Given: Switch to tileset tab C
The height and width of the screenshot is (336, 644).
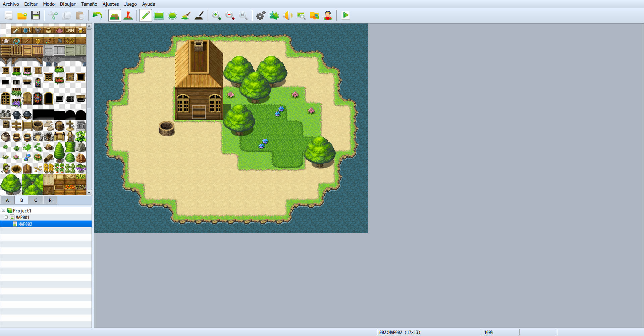Looking at the screenshot, I should click(x=36, y=200).
